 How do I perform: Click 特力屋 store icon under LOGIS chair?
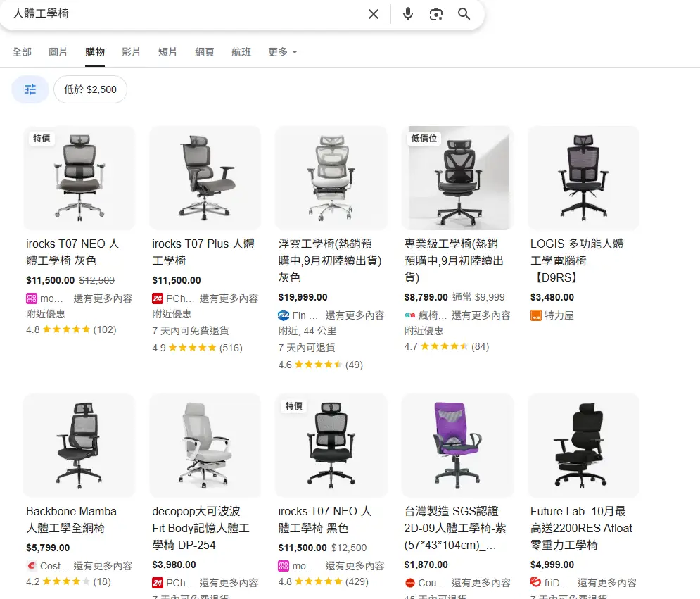[536, 315]
